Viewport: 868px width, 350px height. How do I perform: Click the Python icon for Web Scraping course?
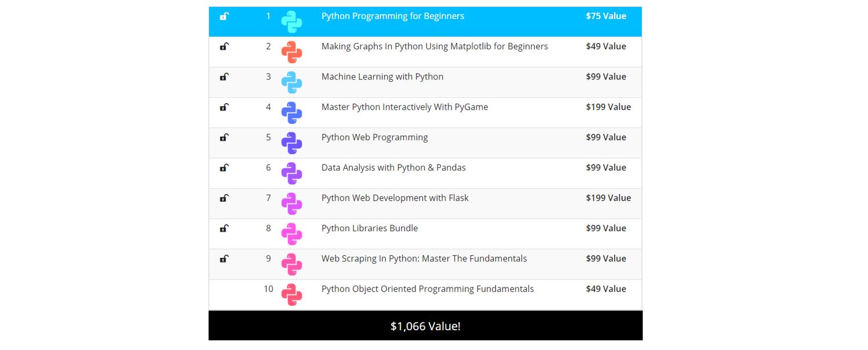pos(291,264)
